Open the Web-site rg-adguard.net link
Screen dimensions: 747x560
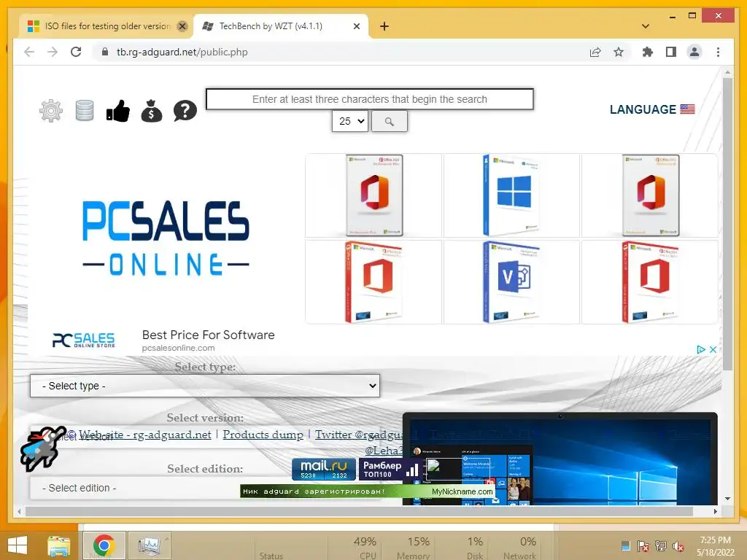tap(145, 435)
